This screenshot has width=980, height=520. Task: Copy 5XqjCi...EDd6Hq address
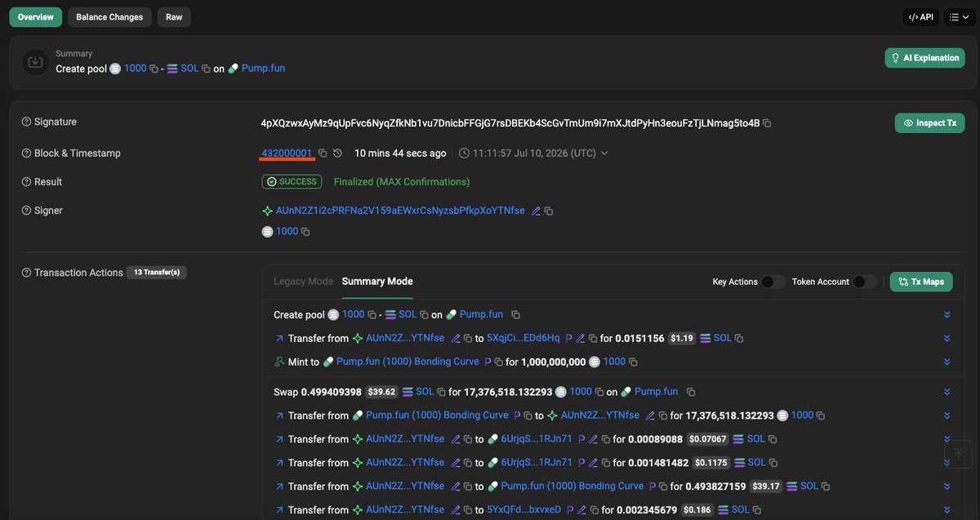pyautogui.click(x=593, y=338)
